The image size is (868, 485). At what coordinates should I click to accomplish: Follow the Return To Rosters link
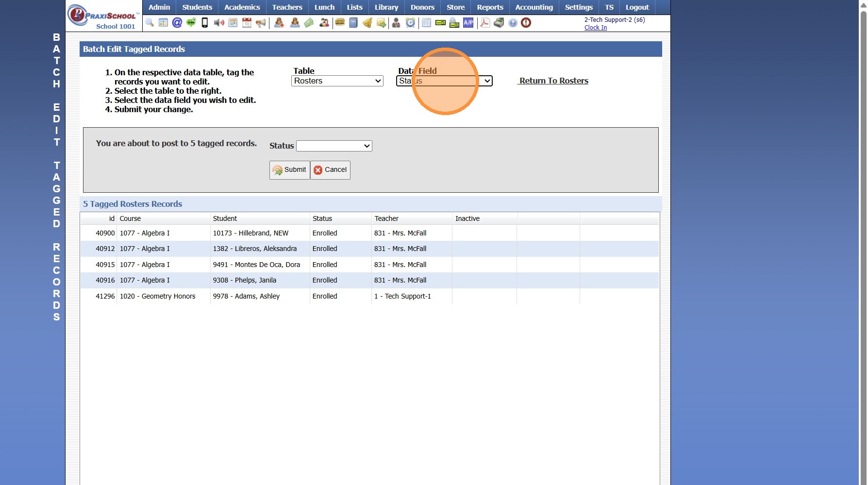click(x=553, y=81)
